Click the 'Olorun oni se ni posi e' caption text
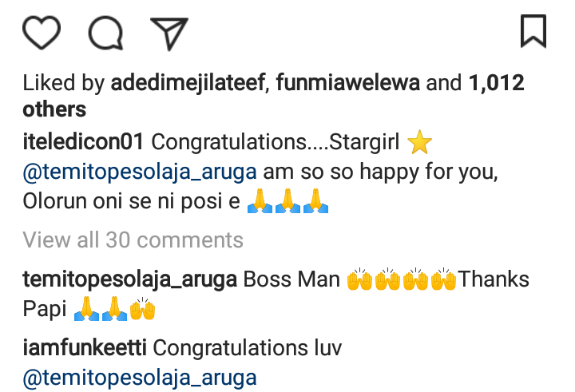 click(132, 200)
